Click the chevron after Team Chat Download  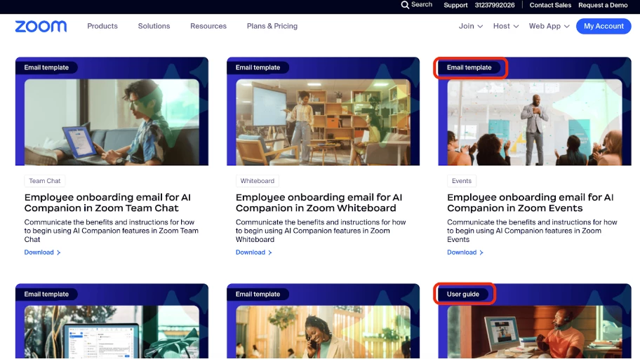(x=59, y=252)
